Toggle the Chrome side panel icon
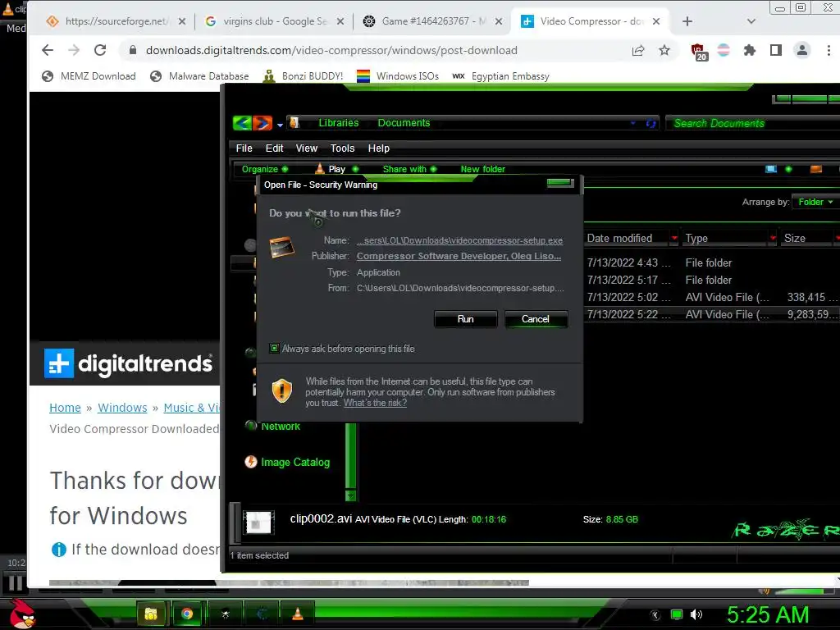840x630 pixels. 776,50
